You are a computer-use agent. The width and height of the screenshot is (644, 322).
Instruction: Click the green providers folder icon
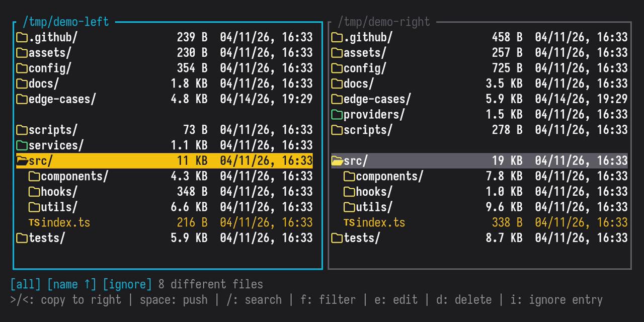coord(337,115)
